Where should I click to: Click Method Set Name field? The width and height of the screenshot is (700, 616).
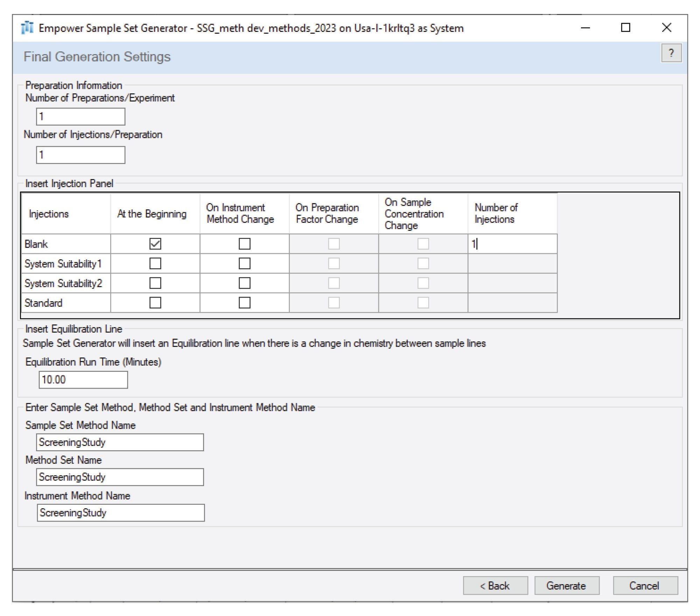(120, 477)
